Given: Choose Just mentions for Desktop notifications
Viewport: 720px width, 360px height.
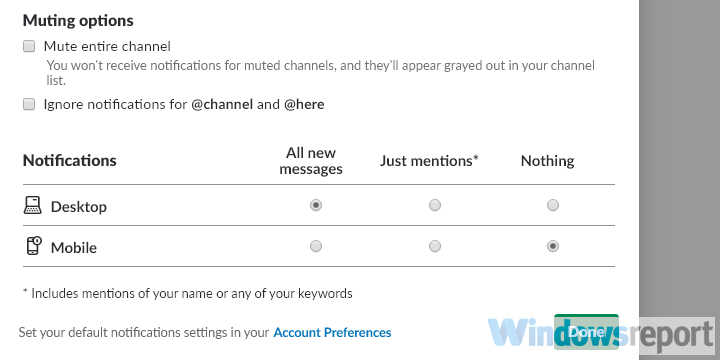Looking at the screenshot, I should pyautogui.click(x=434, y=205).
